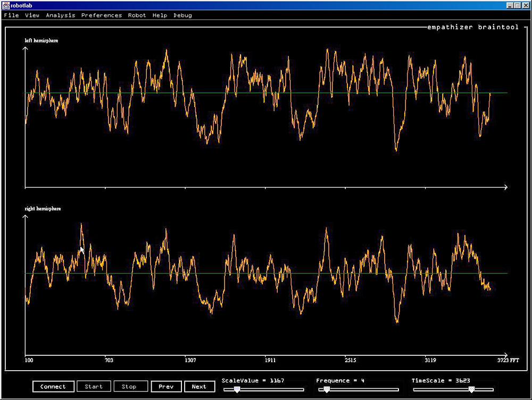Open the File menu

(11, 15)
